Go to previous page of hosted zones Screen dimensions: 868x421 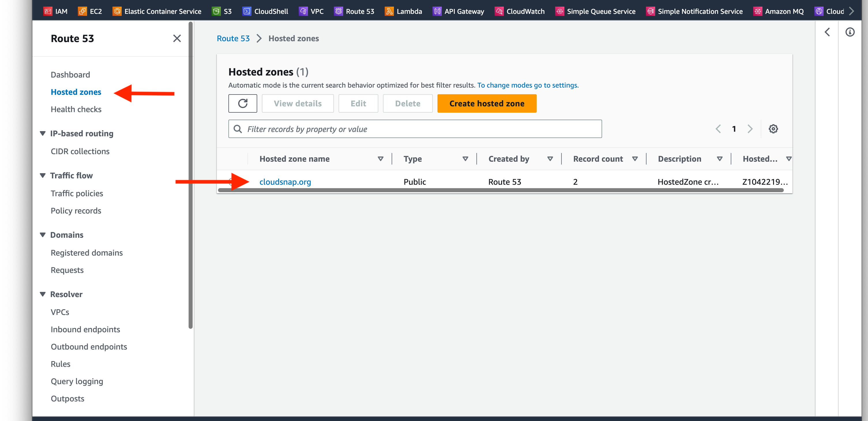[x=718, y=129]
